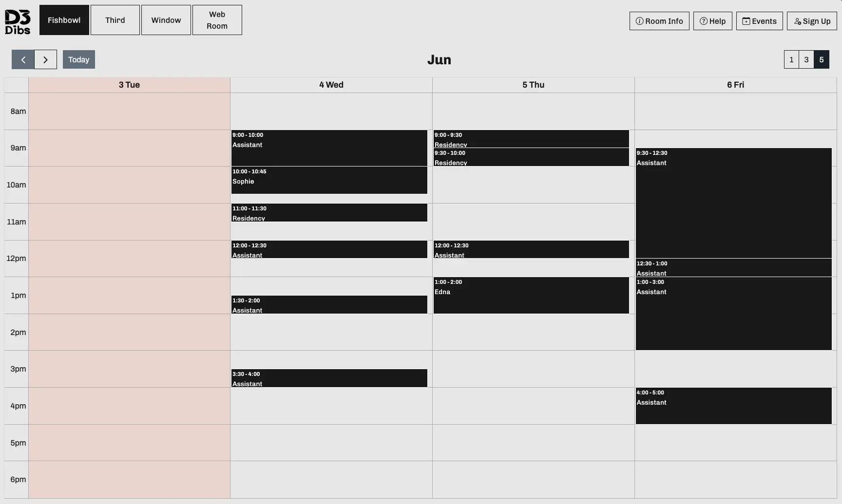
Task: Click the info icon on Room Info button
Action: tap(639, 21)
